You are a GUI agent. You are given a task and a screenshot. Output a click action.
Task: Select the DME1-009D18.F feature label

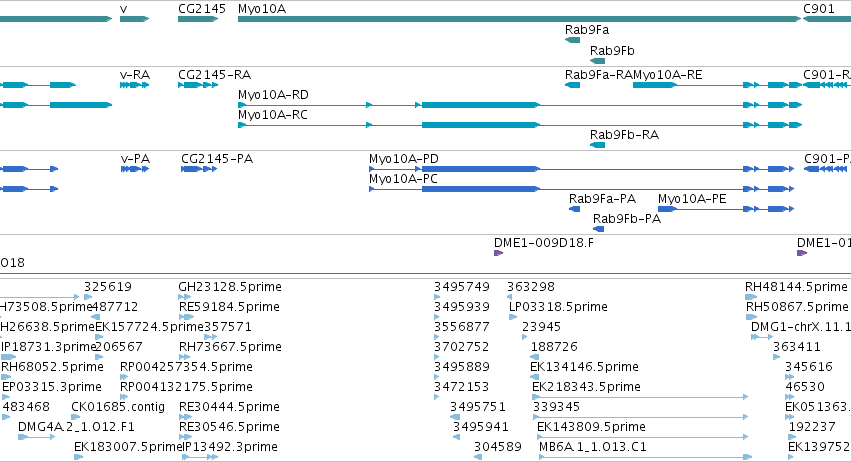coord(544,243)
